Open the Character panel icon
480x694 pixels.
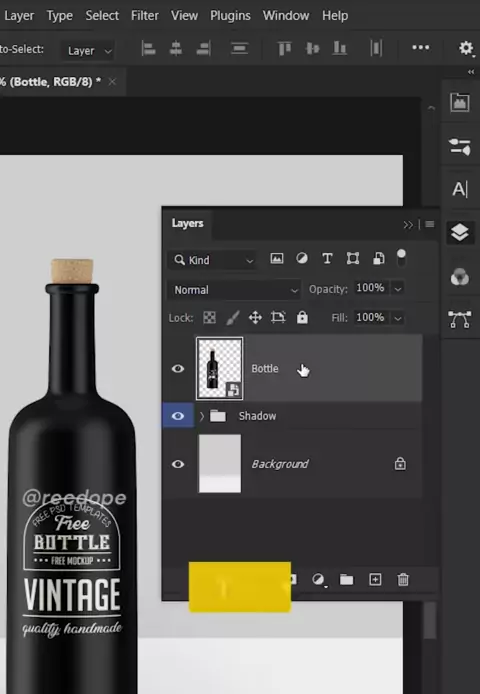click(x=460, y=189)
